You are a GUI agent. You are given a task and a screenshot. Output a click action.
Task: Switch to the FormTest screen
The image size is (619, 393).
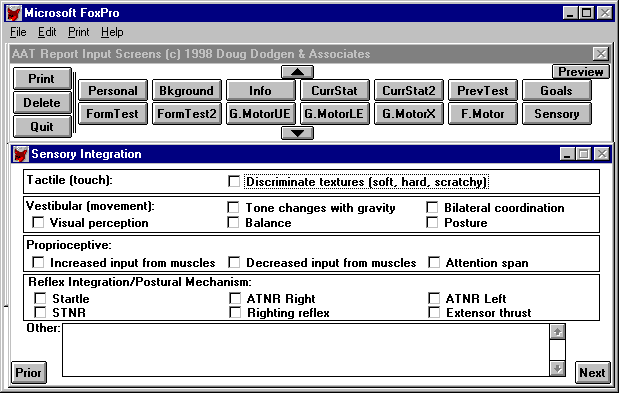coord(113,114)
